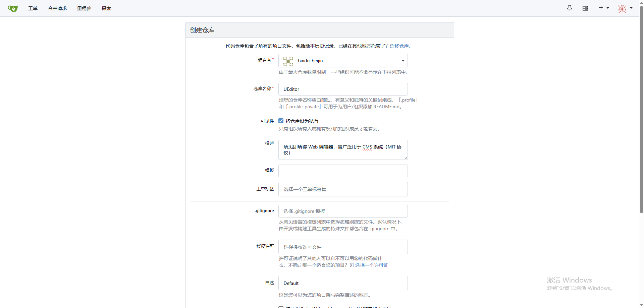Viewport: 644px width, 308px height.
Task: Go to 里程碑 in top navigation
Action: click(x=84, y=8)
